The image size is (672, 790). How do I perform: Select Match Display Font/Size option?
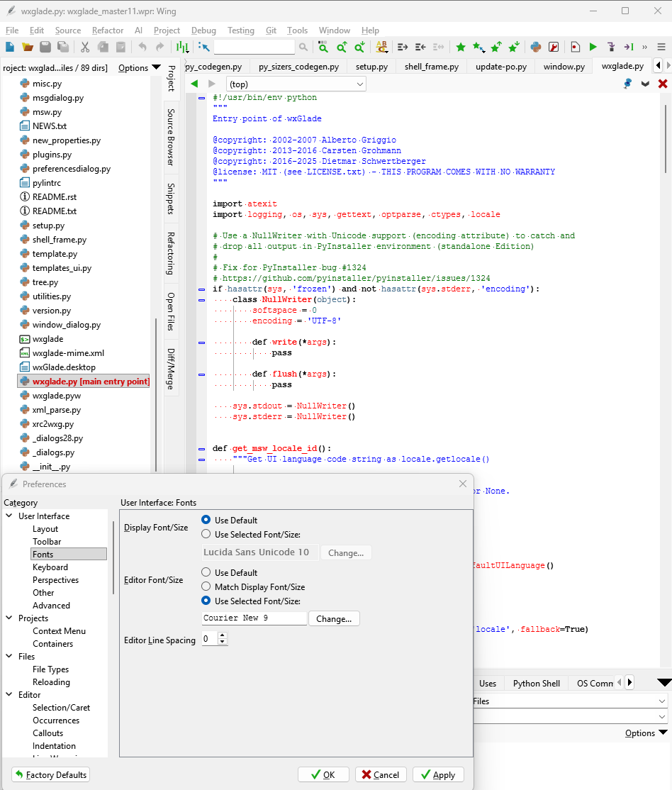click(206, 586)
